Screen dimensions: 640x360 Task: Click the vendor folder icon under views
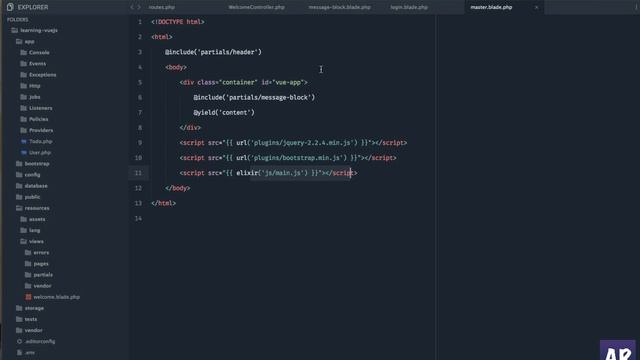coord(28,286)
